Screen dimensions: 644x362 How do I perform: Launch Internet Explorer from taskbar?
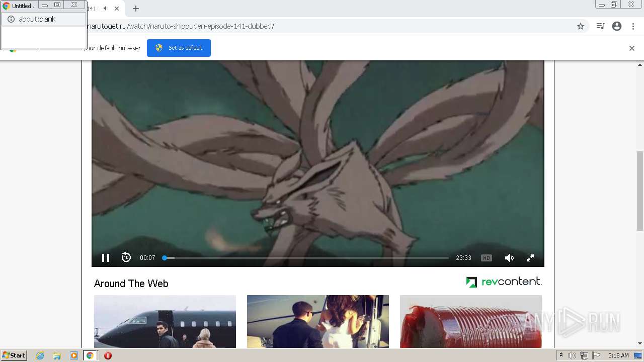[40, 355]
